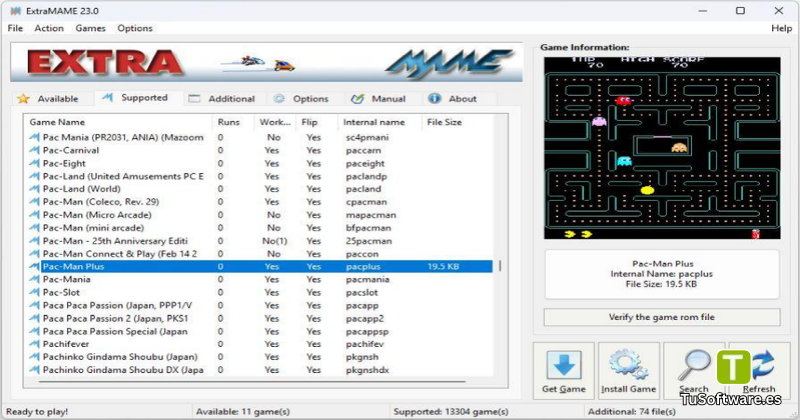Click the internal name cpacman cell

click(x=366, y=202)
